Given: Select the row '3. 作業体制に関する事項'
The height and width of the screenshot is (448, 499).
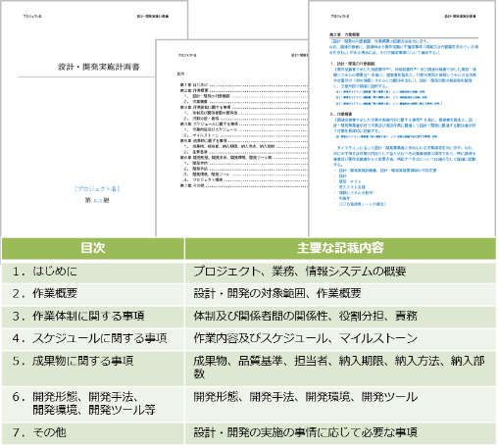Looking at the screenshot, I should (249, 317).
